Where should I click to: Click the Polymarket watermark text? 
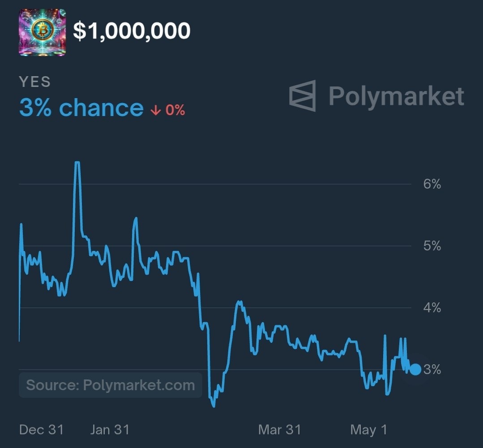click(397, 96)
